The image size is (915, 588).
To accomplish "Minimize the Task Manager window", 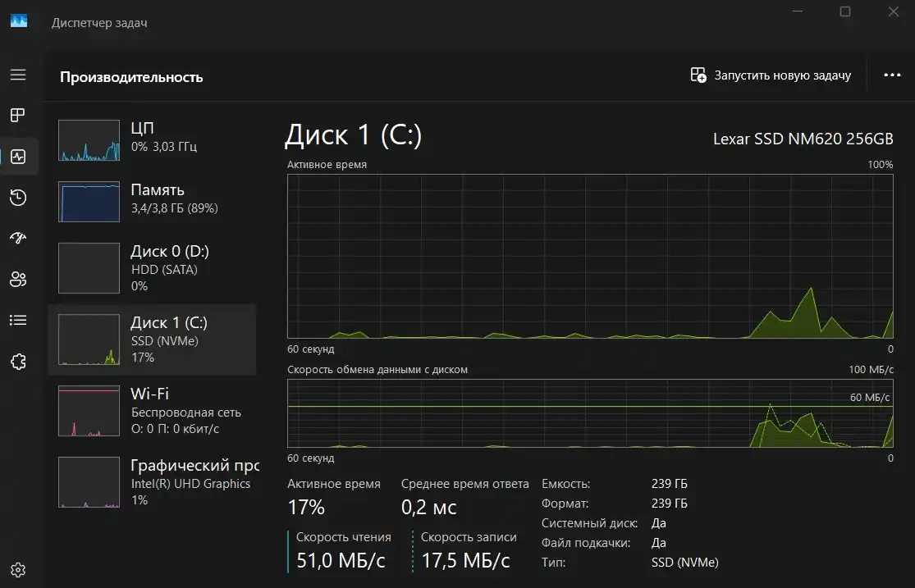I will point(798,11).
